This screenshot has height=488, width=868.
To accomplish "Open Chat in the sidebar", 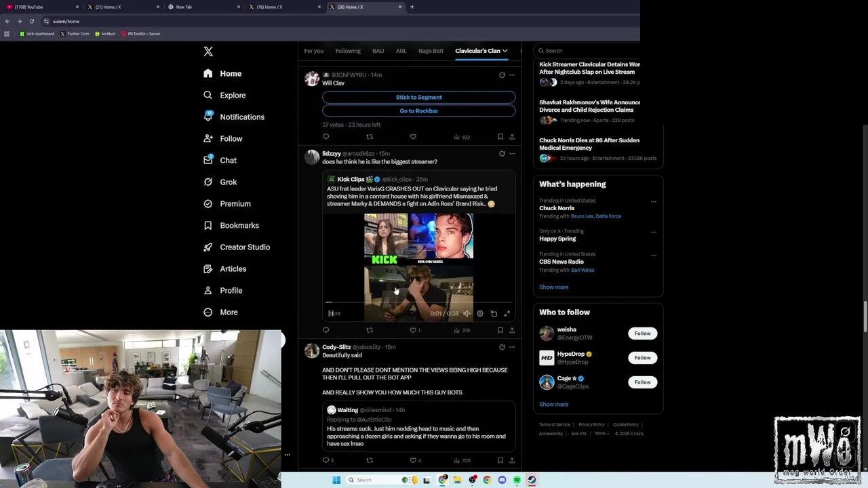I will coord(220,160).
